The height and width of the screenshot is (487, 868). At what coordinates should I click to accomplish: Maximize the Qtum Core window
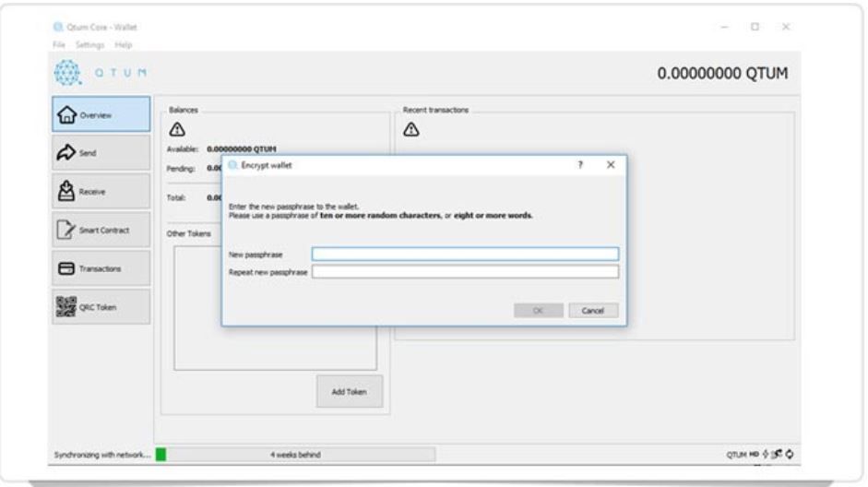pos(755,27)
